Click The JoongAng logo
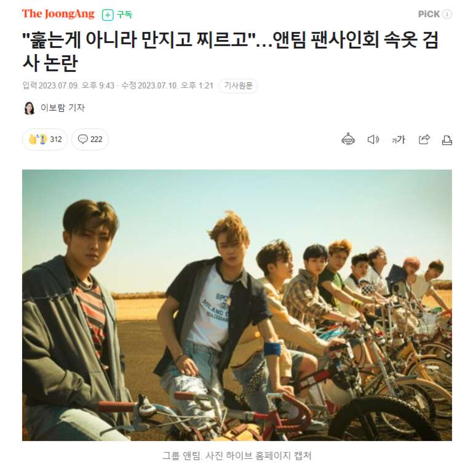 point(58,14)
